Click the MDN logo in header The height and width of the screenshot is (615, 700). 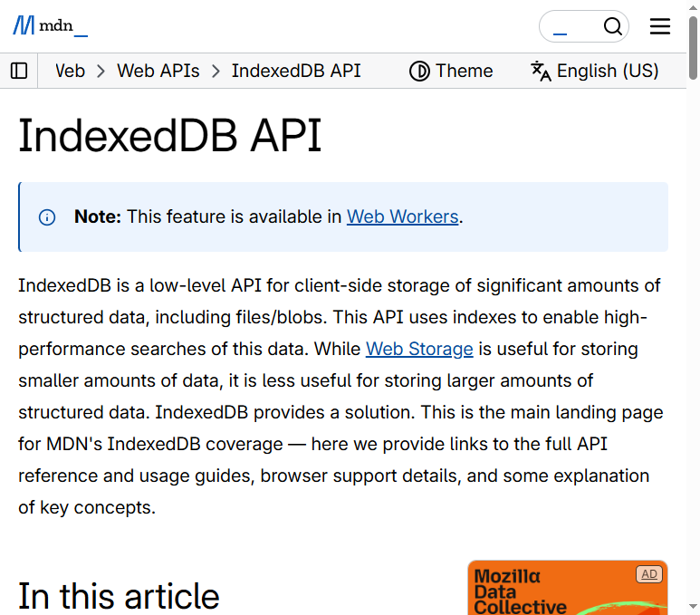pyautogui.click(x=50, y=26)
